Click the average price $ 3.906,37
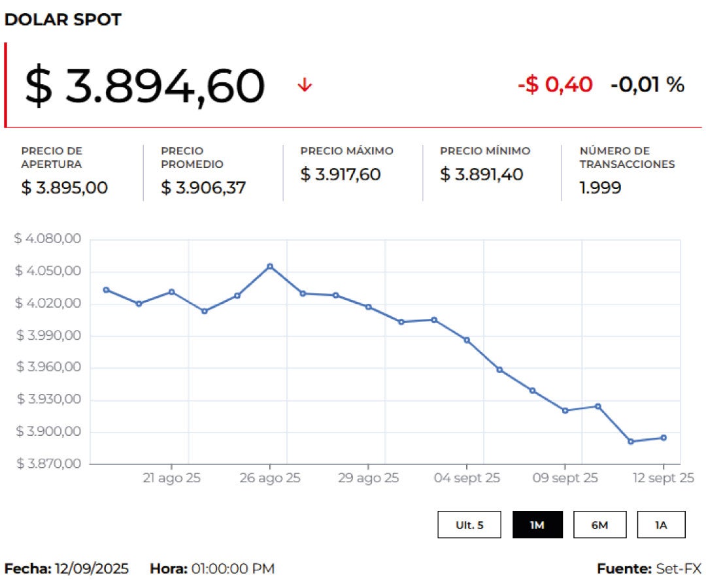Screen dimensions: 706x588 (x=203, y=188)
